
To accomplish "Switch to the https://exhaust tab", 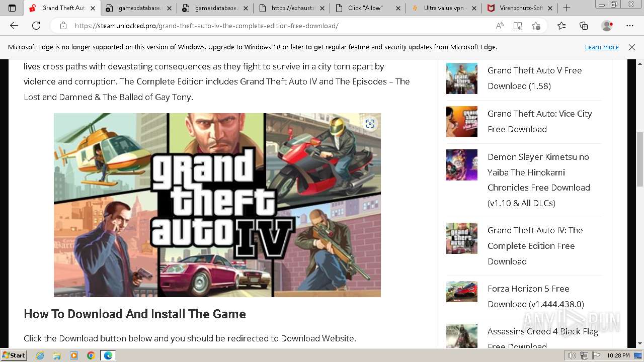I will [291, 8].
